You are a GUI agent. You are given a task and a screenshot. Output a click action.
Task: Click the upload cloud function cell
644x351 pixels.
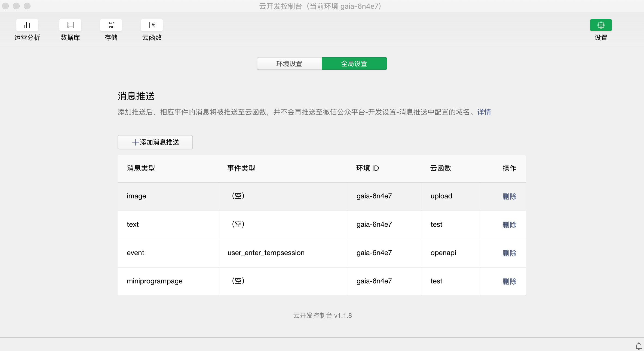coord(441,196)
